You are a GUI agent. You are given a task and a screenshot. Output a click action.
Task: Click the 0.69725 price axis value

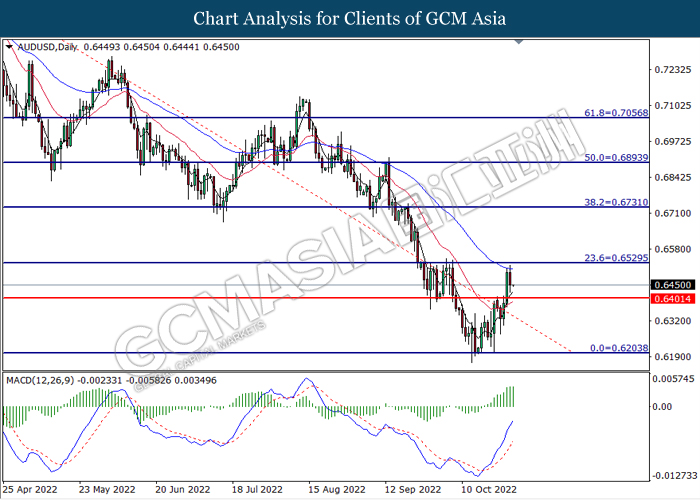click(673, 142)
